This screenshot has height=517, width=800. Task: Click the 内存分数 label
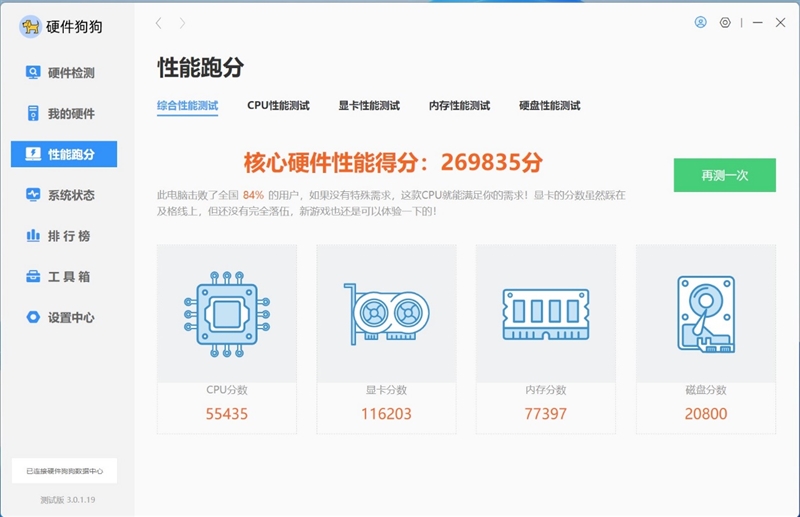coord(545,390)
